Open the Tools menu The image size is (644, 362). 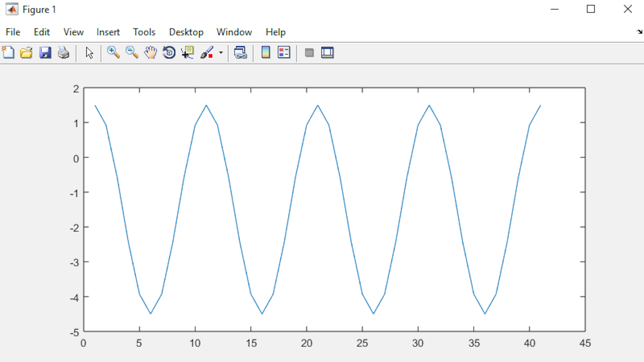click(144, 32)
